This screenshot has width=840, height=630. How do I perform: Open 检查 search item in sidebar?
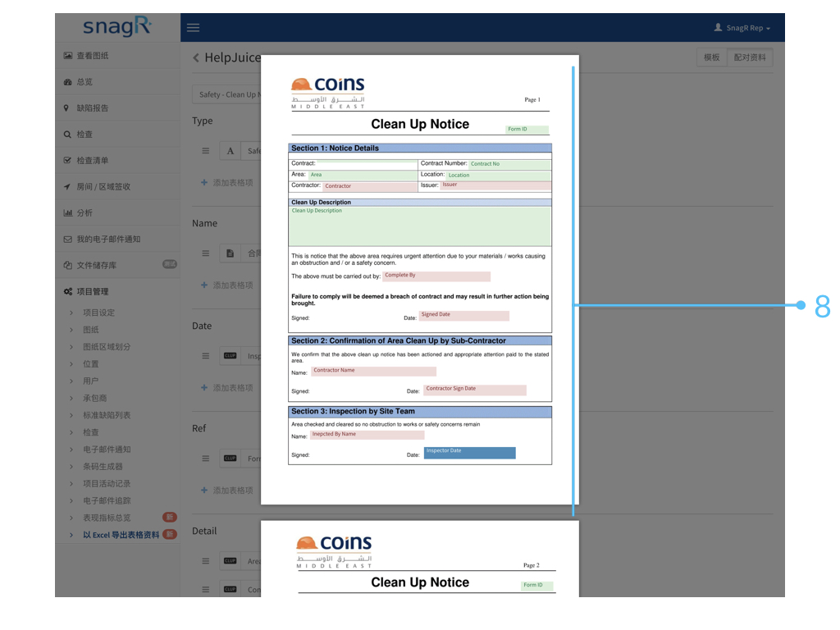point(117,135)
